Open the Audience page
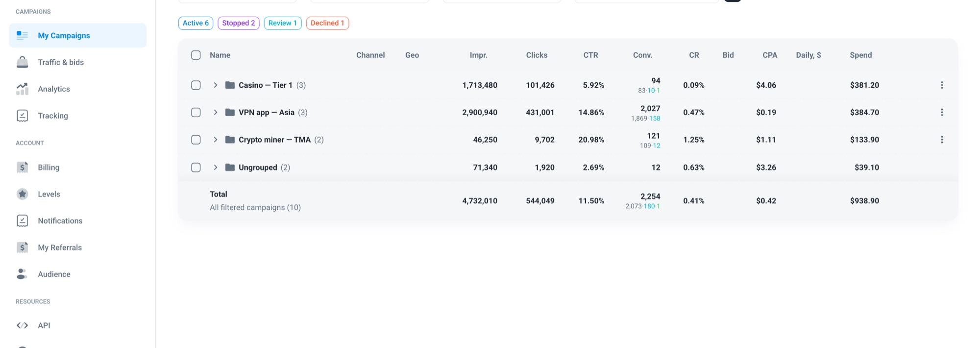 point(78,274)
